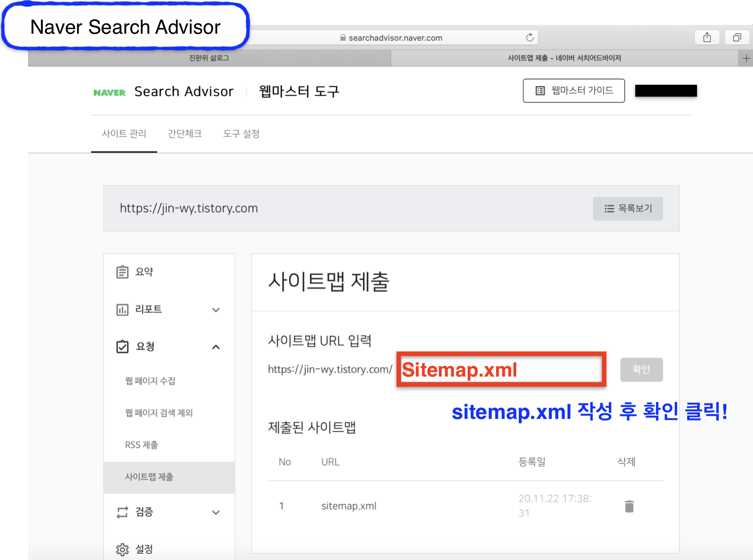Select 사이트맵 제출 in the sidebar
753x560 pixels.
(169, 477)
